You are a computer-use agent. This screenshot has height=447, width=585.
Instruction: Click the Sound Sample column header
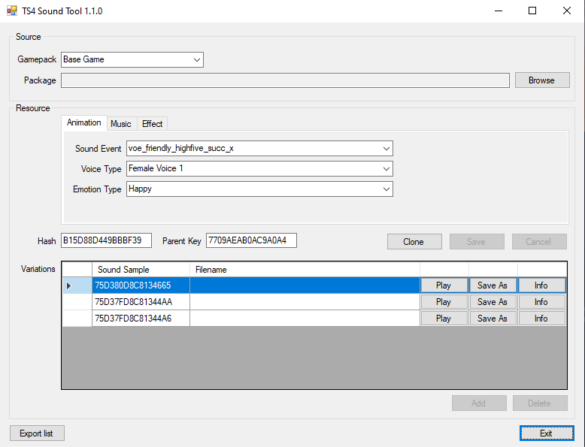[141, 269]
